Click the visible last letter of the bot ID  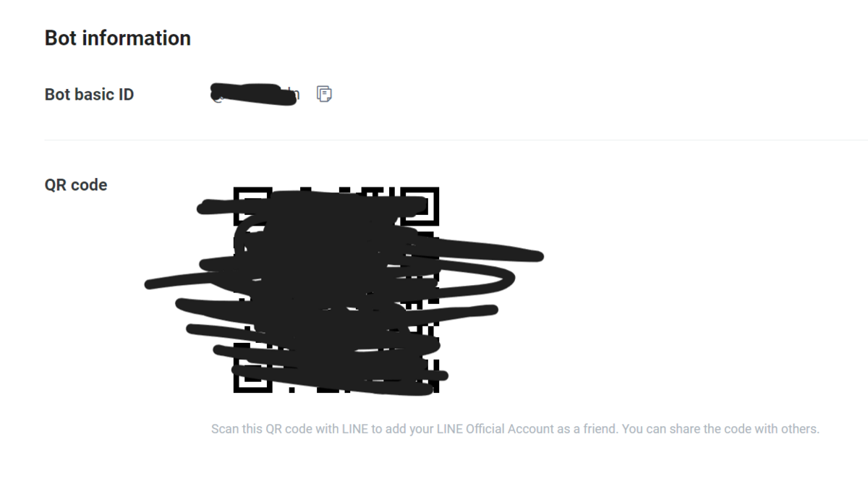point(295,94)
